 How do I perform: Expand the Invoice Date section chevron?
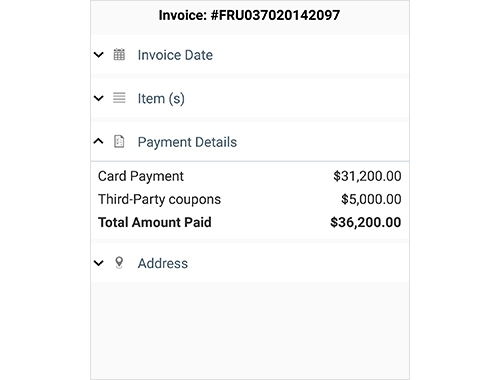99,55
